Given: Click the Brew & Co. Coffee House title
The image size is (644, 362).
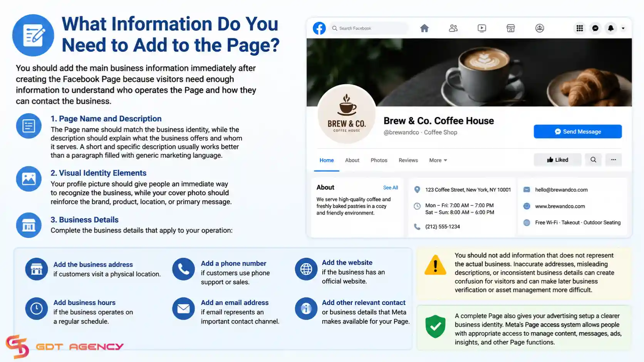Looking at the screenshot, I should (438, 121).
